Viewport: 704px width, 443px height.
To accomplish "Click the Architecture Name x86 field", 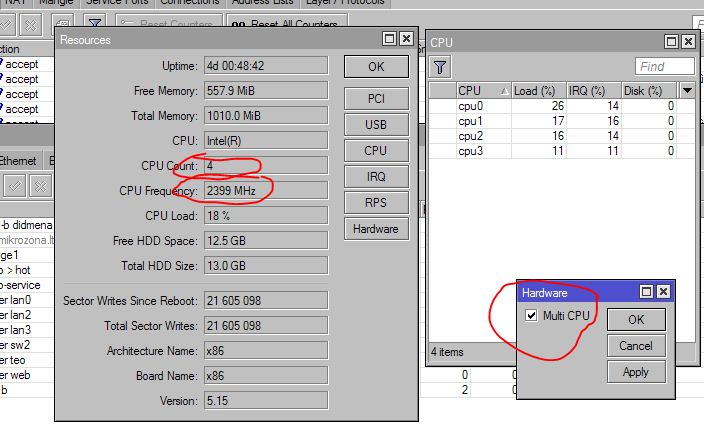I will pos(266,351).
